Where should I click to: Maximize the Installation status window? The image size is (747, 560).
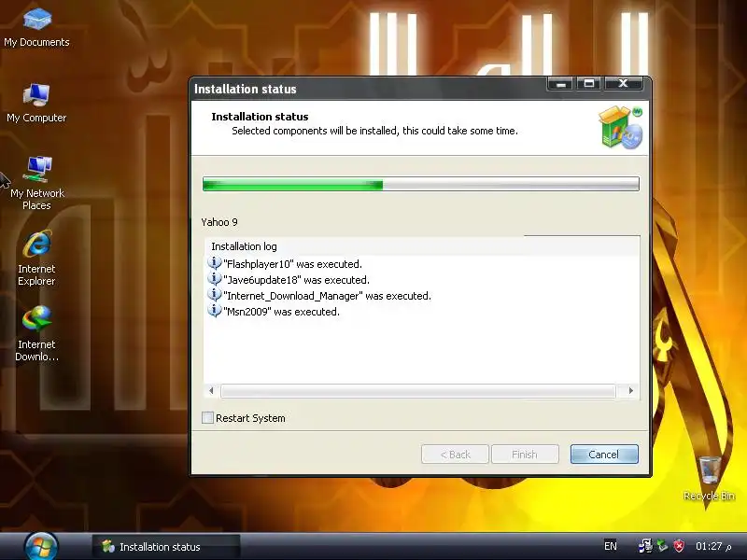tap(589, 84)
